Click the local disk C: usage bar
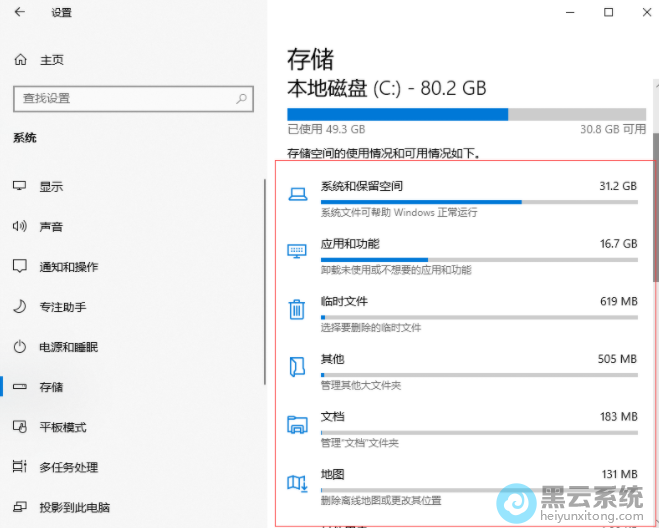The image size is (659, 528). click(x=466, y=114)
